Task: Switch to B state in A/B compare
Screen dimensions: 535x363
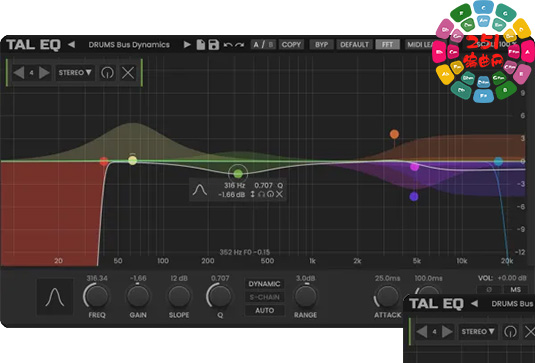Action: coord(271,45)
